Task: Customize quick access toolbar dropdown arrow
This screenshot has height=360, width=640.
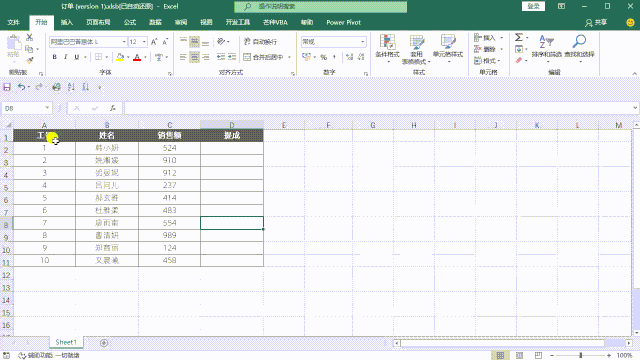Action: click(100, 87)
